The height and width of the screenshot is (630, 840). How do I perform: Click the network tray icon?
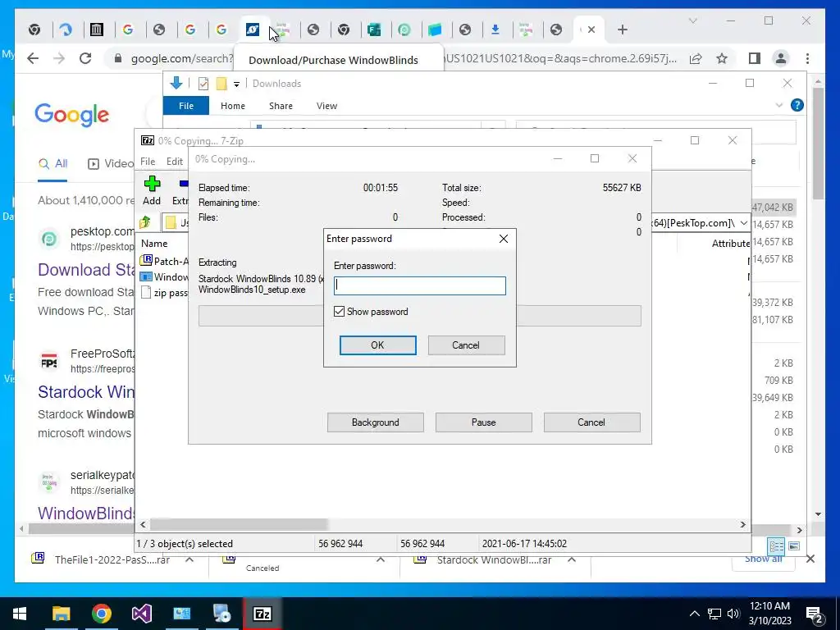(x=714, y=614)
